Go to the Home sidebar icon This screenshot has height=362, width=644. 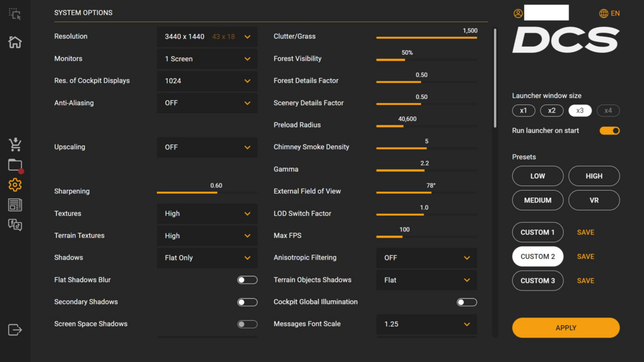(x=15, y=43)
